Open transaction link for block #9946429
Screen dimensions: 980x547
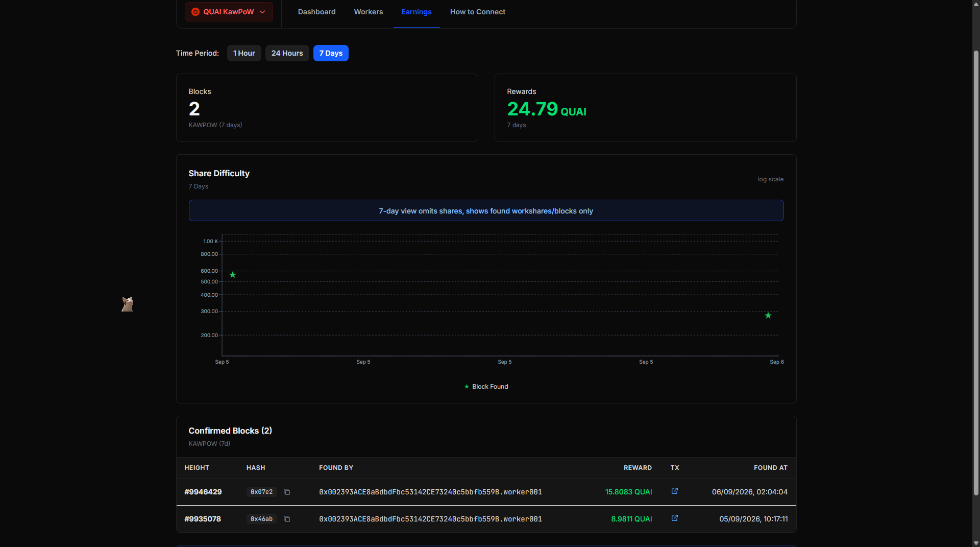click(674, 491)
